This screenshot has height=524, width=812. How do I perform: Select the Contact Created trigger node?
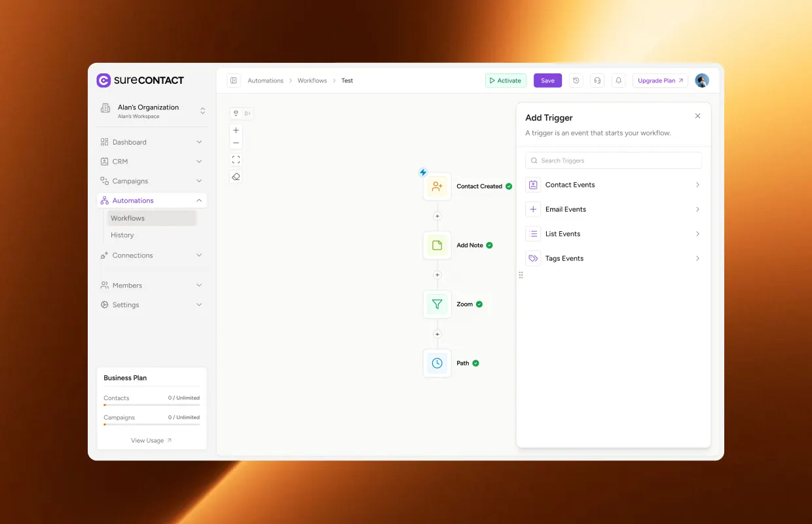tap(437, 187)
